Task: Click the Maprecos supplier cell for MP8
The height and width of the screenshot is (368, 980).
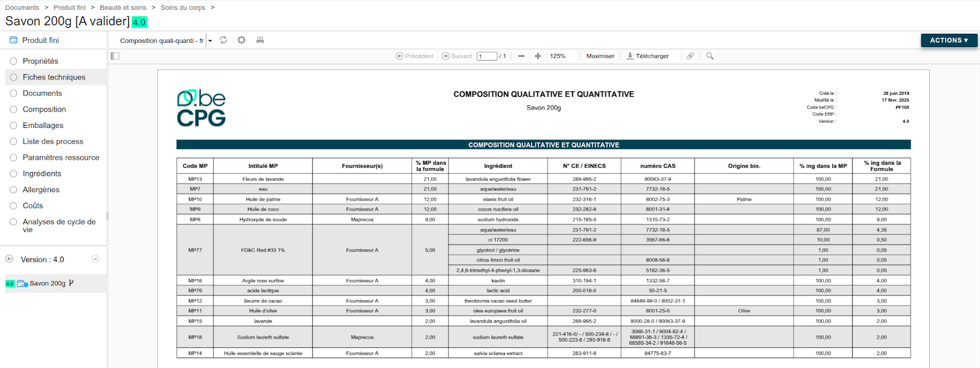Action: click(362, 219)
